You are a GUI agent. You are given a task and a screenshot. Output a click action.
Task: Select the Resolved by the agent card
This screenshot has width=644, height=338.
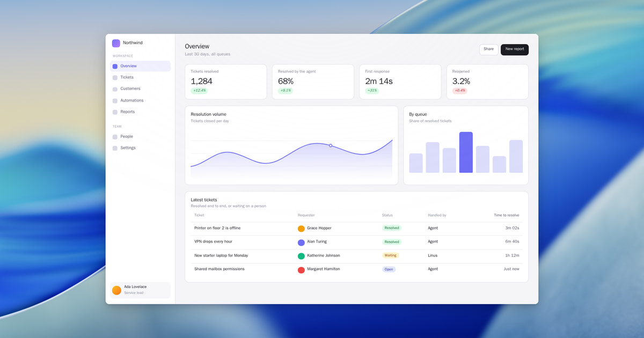(313, 82)
